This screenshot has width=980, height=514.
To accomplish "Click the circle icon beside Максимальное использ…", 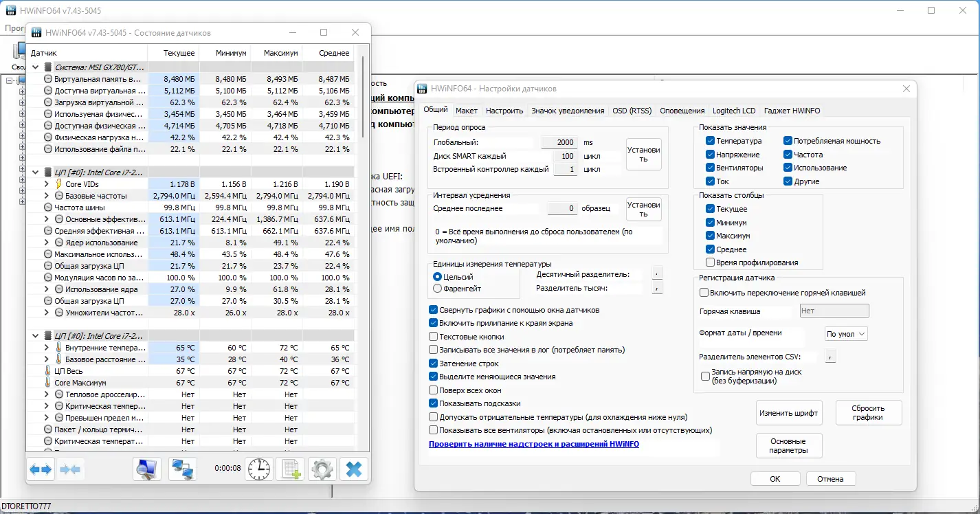I will coord(48,254).
